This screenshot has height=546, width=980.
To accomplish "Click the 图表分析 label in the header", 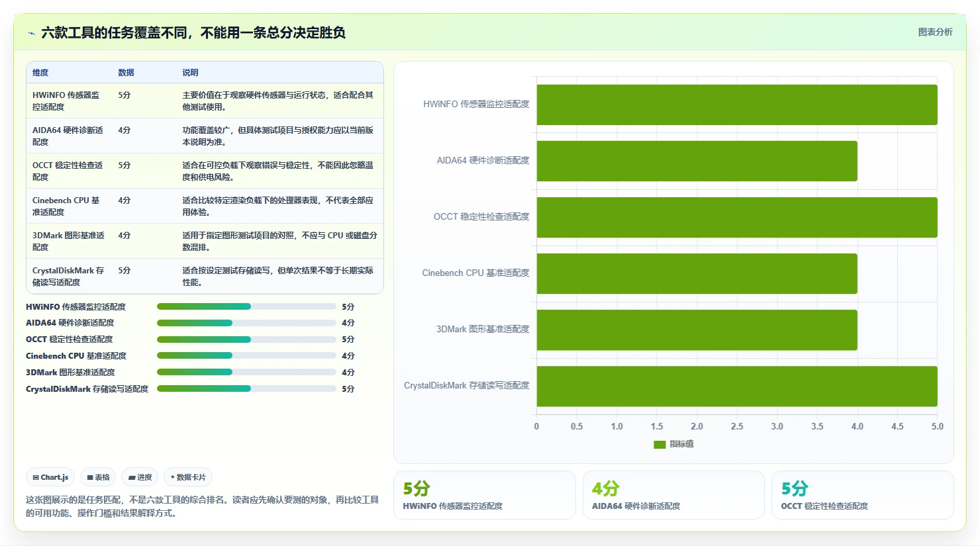I will pyautogui.click(x=935, y=32).
